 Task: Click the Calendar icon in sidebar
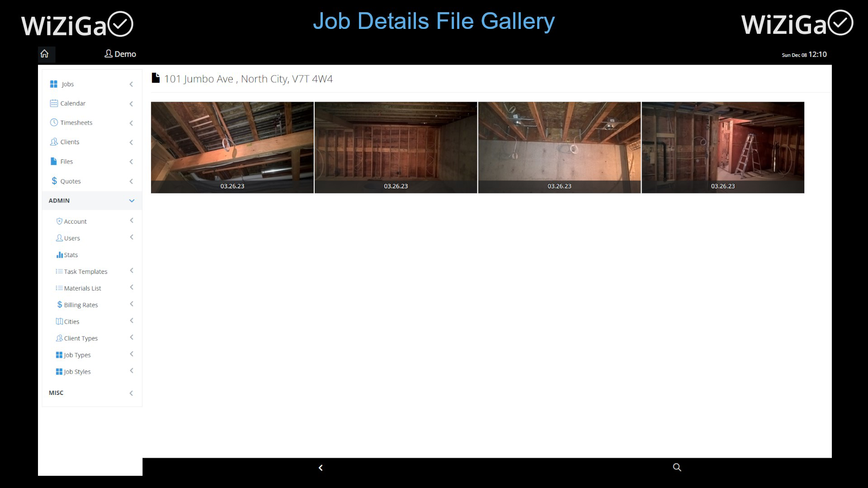click(54, 103)
